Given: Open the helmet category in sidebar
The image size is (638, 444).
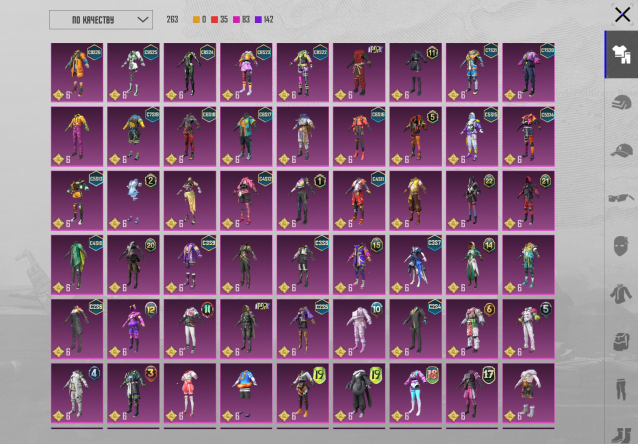Looking at the screenshot, I should click(x=620, y=102).
